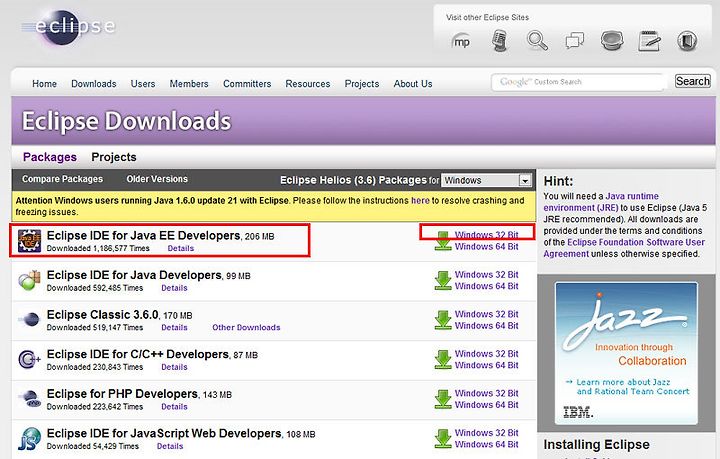
Task: Download Java Developers Windows 64 Bit
Action: [486, 286]
